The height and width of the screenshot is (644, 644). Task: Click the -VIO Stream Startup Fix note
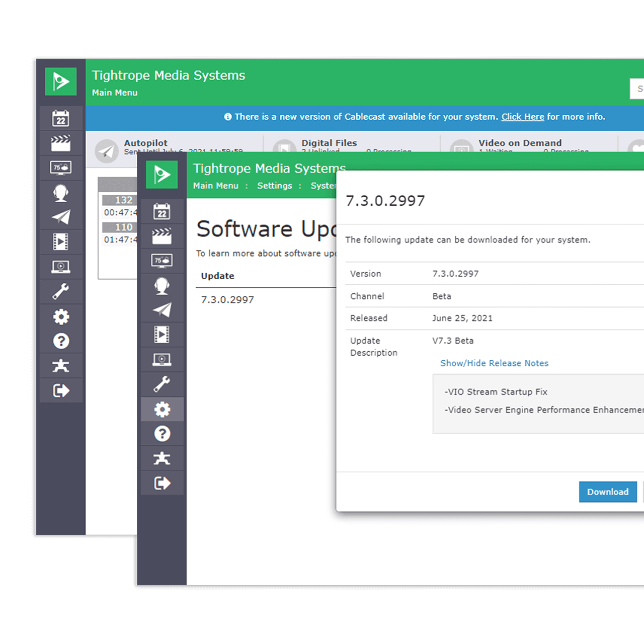tap(496, 392)
